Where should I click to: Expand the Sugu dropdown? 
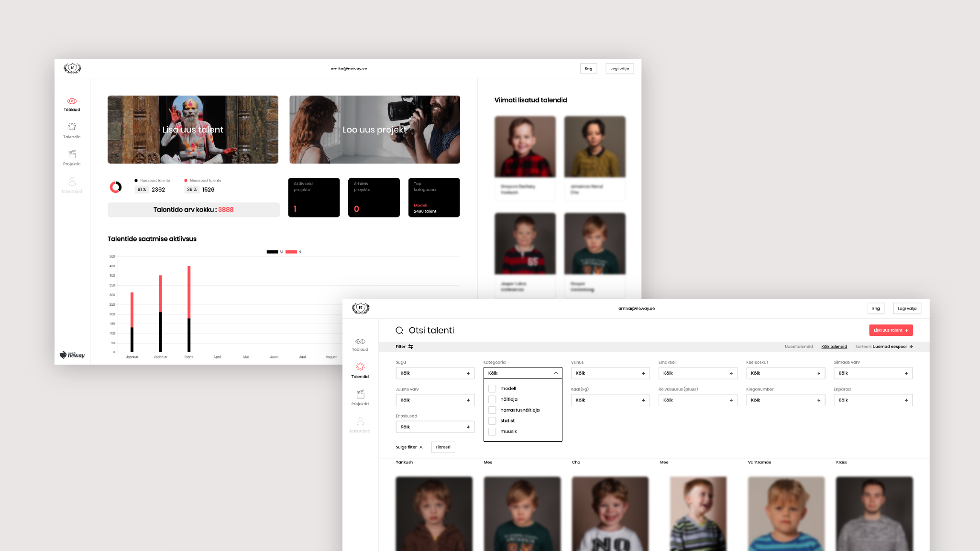click(435, 373)
